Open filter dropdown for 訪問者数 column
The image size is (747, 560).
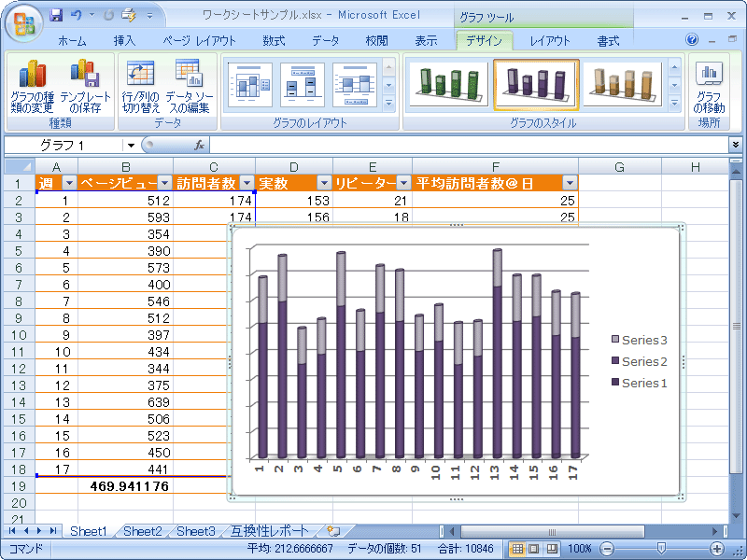coord(247,184)
